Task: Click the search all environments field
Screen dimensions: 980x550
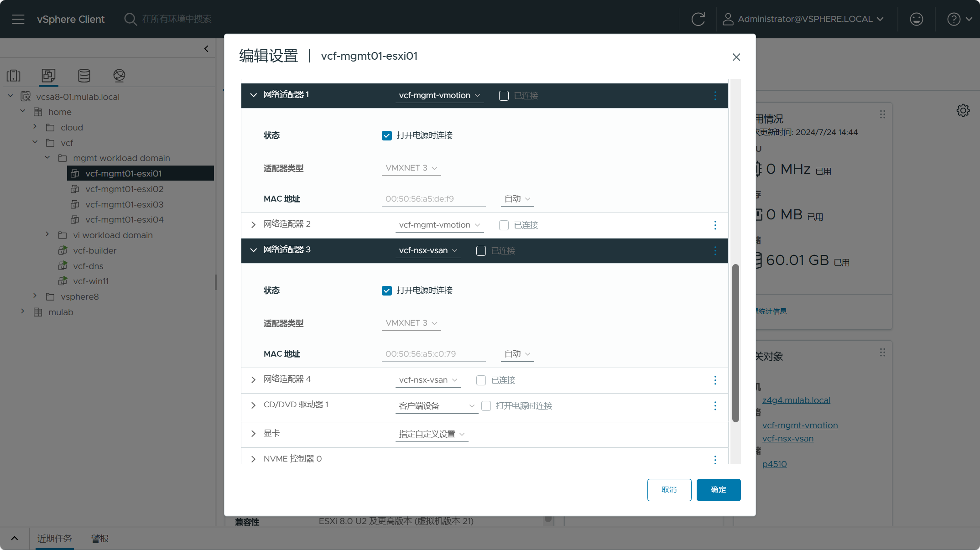Action: click(x=177, y=19)
